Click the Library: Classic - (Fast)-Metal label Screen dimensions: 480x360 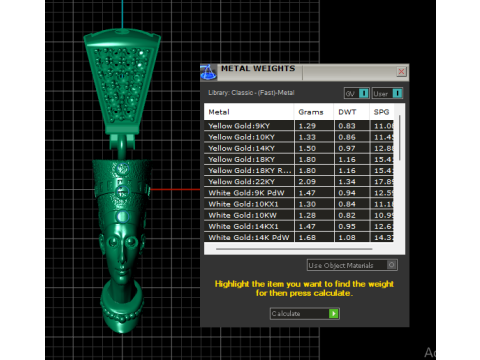click(251, 93)
